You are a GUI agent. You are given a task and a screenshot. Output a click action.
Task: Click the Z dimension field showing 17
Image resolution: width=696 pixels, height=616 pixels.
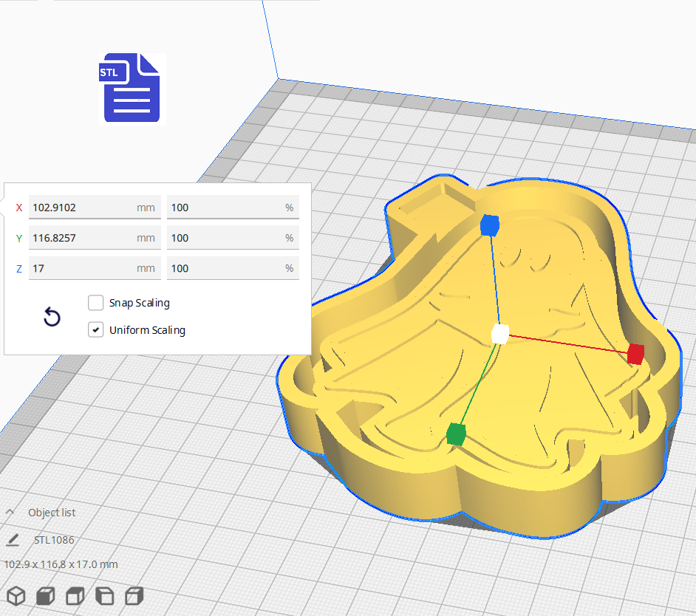click(95, 268)
